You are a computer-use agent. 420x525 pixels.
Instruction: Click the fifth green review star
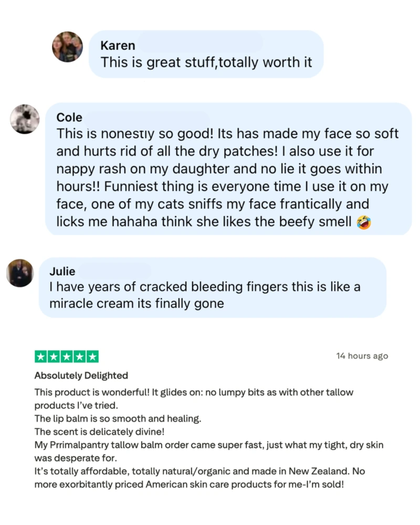click(x=92, y=356)
